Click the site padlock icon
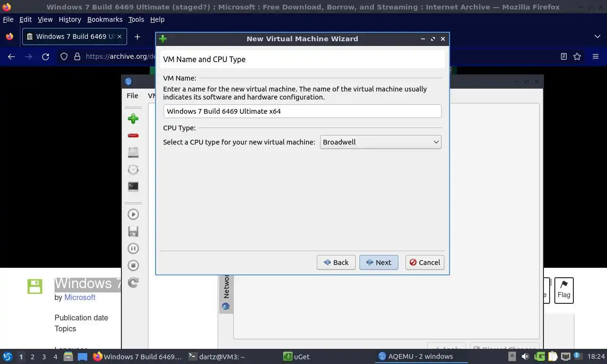607x364 pixels. (x=77, y=56)
